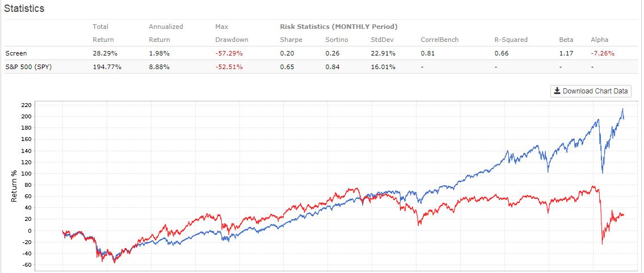The image size is (644, 273).
Task: Click the Alpha column header
Action: (599, 40)
